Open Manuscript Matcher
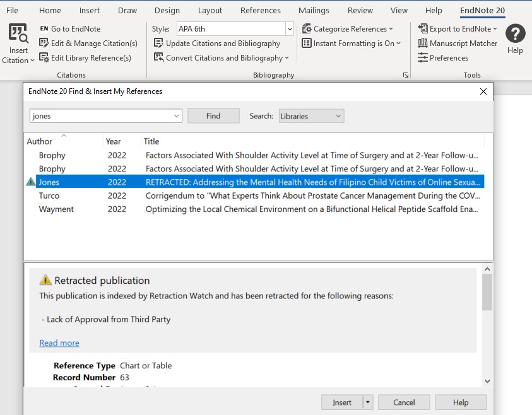Image resolution: width=532 pixels, height=415 pixels. 459,43
